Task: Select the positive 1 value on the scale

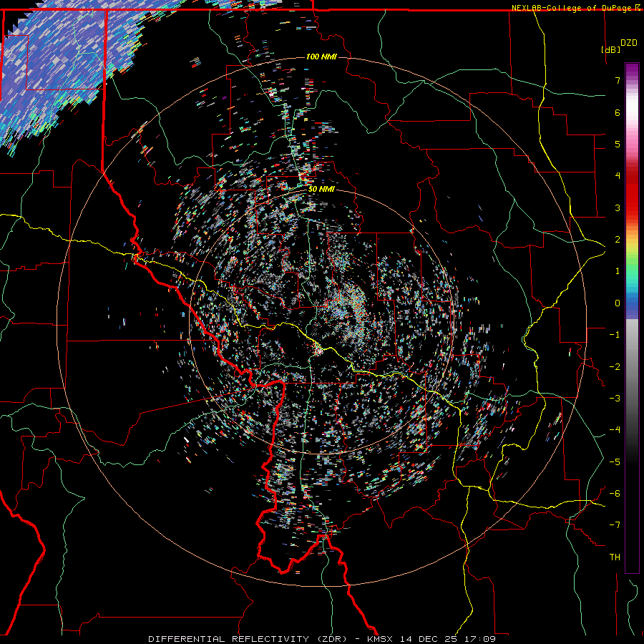Action: pos(618,271)
